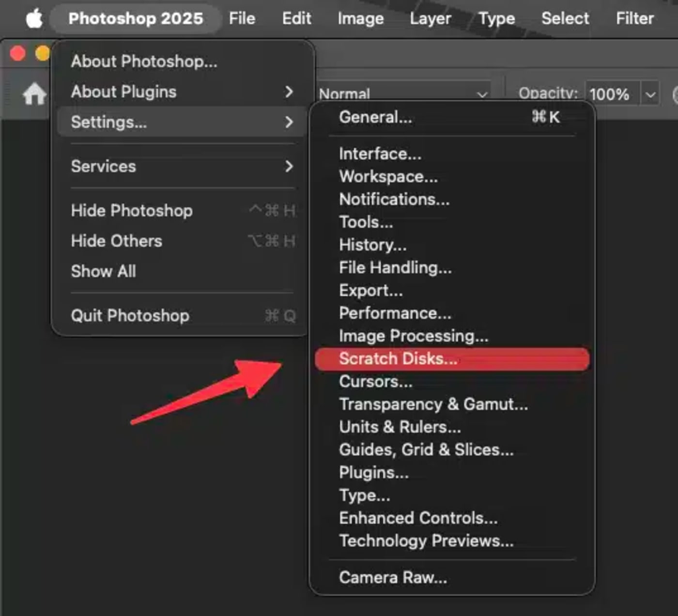Select Hide Others menu item

pyautogui.click(x=117, y=241)
